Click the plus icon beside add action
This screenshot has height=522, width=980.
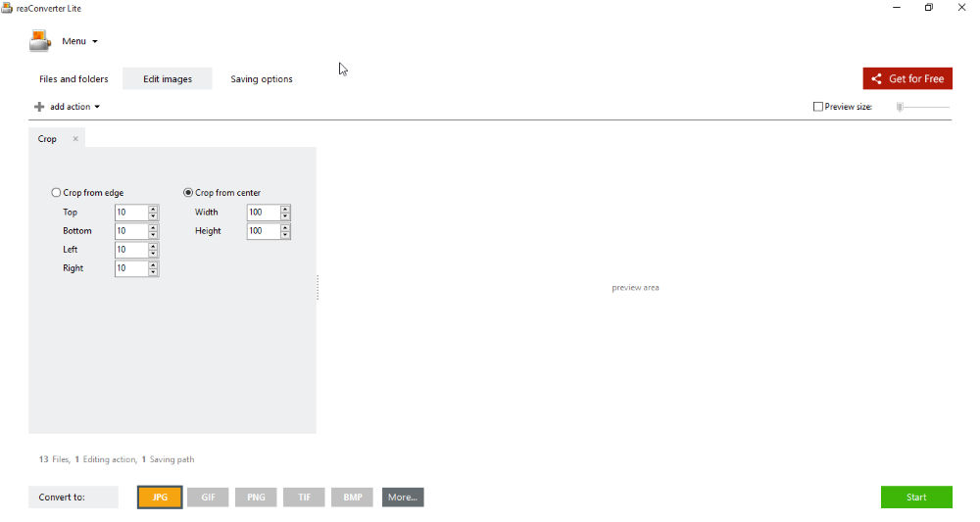point(39,107)
